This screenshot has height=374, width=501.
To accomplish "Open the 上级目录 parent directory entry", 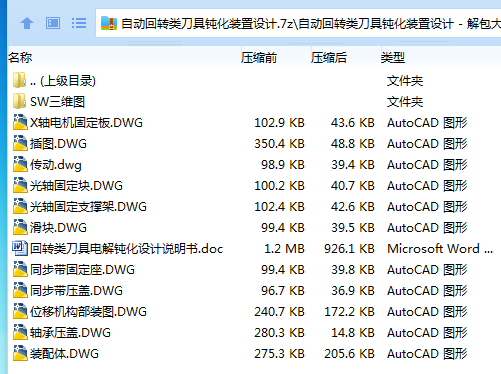I will 63,81.
